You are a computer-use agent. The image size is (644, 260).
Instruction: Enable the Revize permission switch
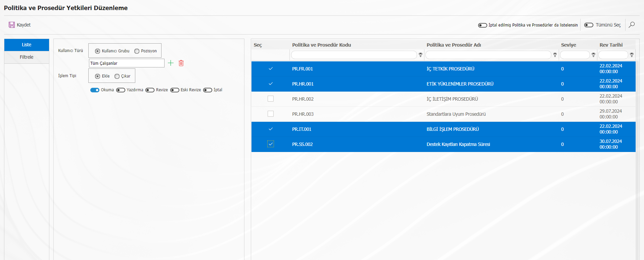click(x=150, y=90)
